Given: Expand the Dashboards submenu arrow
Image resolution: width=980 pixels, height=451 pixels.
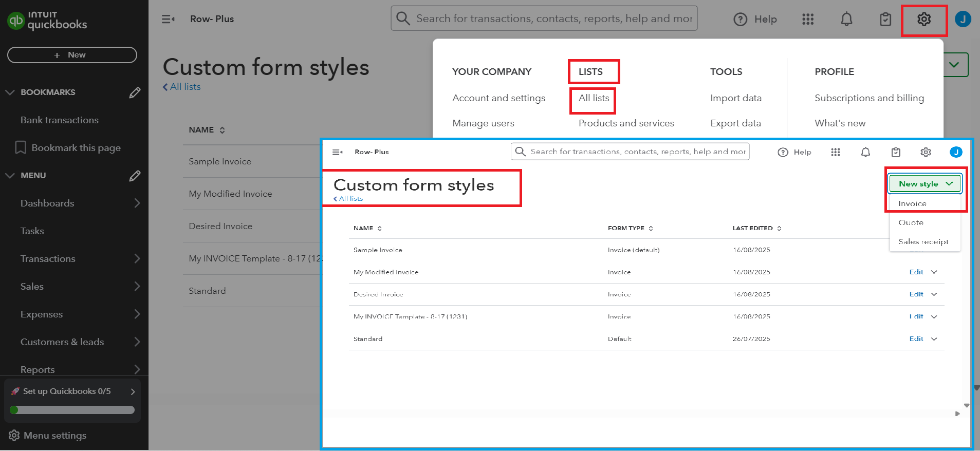Looking at the screenshot, I should click(137, 203).
